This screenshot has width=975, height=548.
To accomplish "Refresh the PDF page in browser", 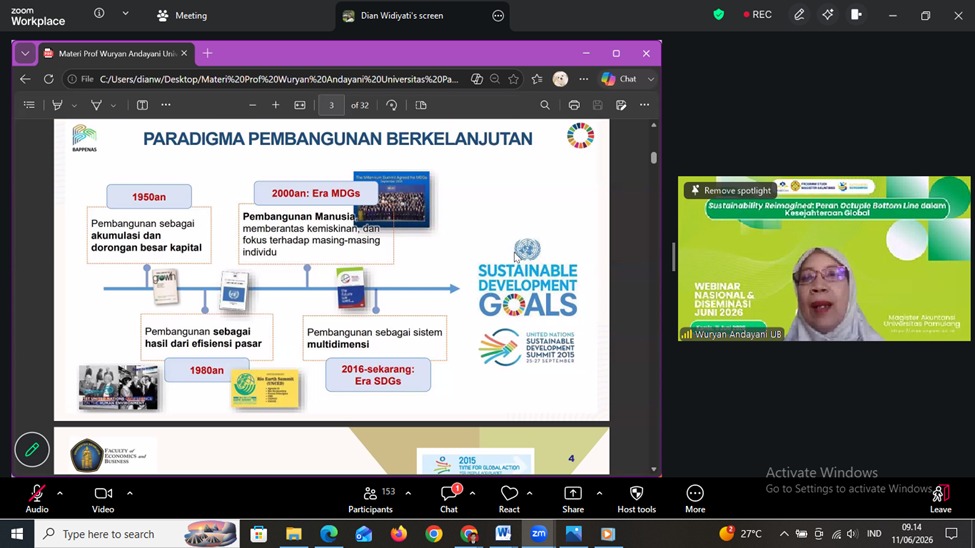I will (x=49, y=79).
